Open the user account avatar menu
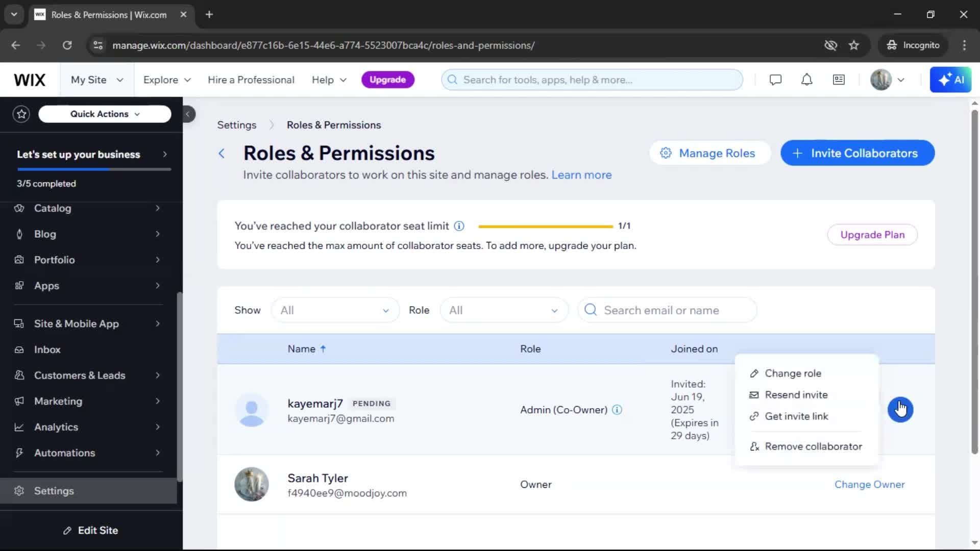Image resolution: width=980 pixels, height=551 pixels. [887, 80]
